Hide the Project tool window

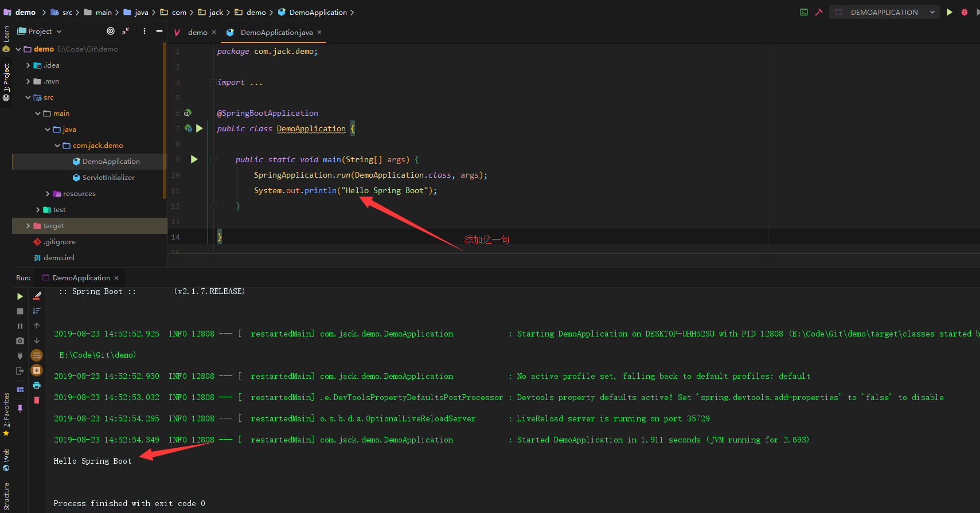(x=159, y=31)
